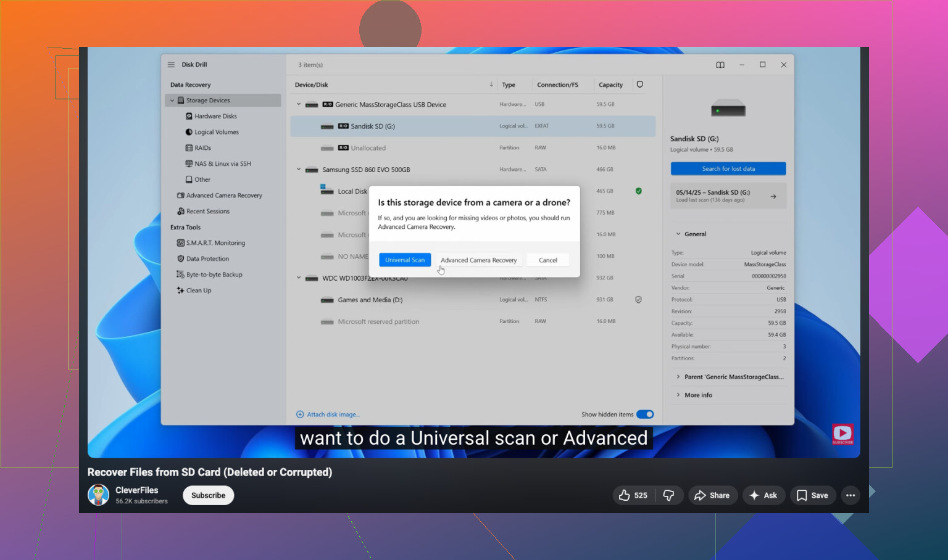Select the Sandisk SD (G:) row
The image size is (948, 560).
click(473, 126)
